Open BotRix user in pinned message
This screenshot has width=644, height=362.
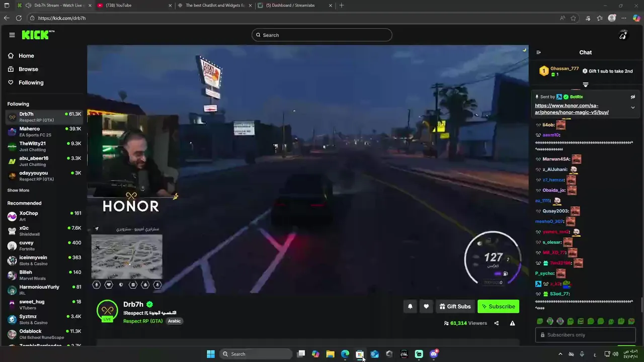[x=576, y=97]
